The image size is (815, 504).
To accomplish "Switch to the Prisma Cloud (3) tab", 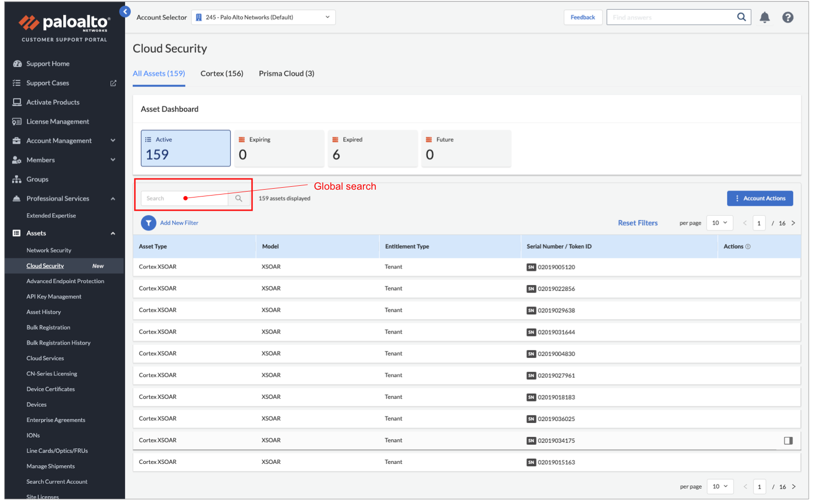I will pos(286,74).
